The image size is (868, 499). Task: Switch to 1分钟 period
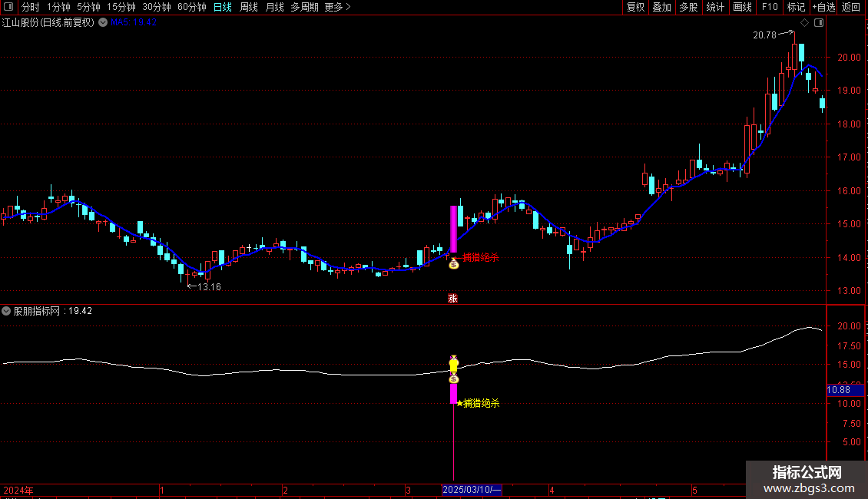(x=58, y=7)
